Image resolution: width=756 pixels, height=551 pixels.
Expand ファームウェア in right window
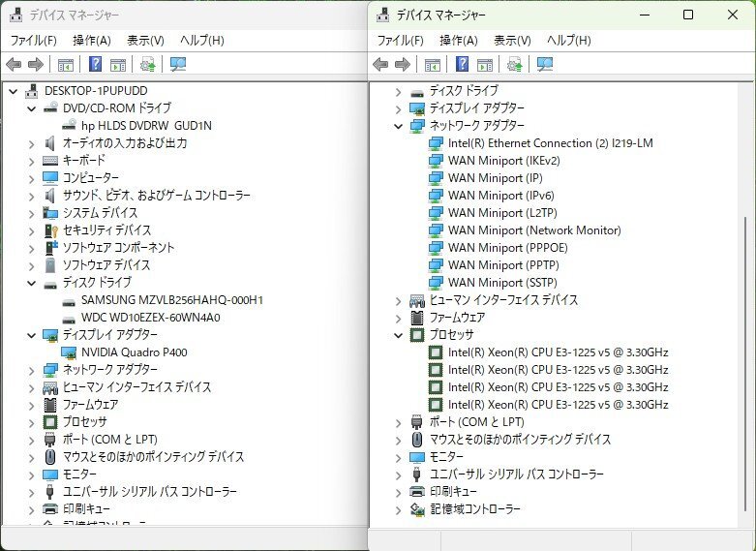[x=398, y=319]
